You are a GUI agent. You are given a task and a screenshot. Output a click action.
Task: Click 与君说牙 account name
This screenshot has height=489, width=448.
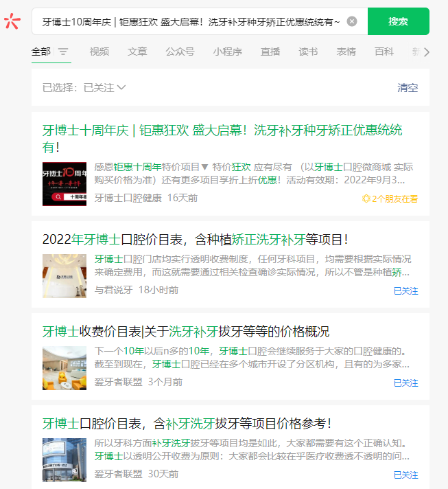coord(114,290)
